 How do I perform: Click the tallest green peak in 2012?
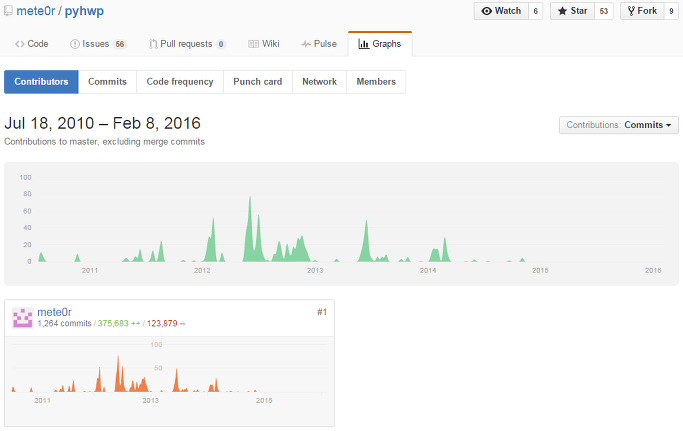[250, 231]
